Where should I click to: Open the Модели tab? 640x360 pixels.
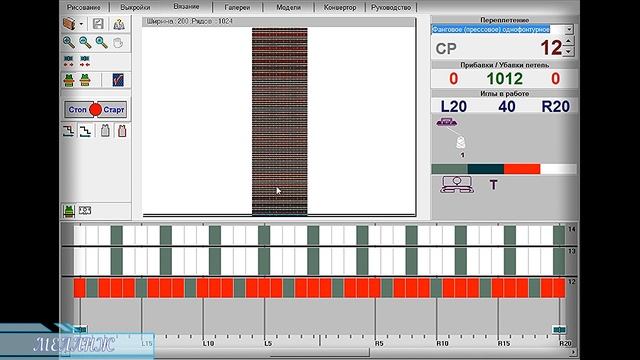(288, 7)
